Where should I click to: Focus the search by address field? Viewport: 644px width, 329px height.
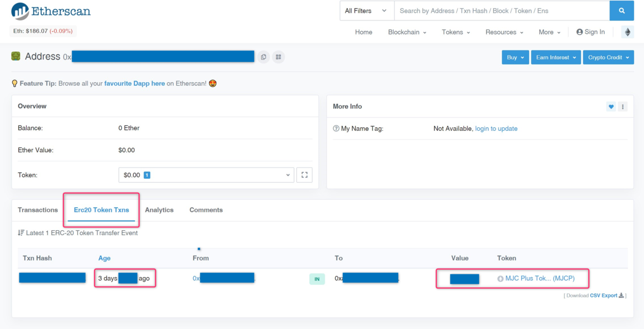[x=502, y=11]
